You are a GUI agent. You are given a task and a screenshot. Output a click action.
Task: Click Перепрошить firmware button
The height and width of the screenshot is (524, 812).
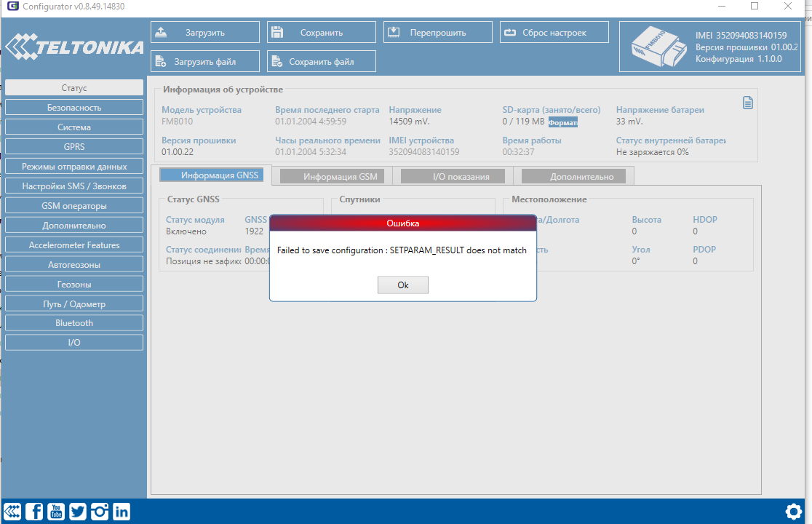coord(438,32)
